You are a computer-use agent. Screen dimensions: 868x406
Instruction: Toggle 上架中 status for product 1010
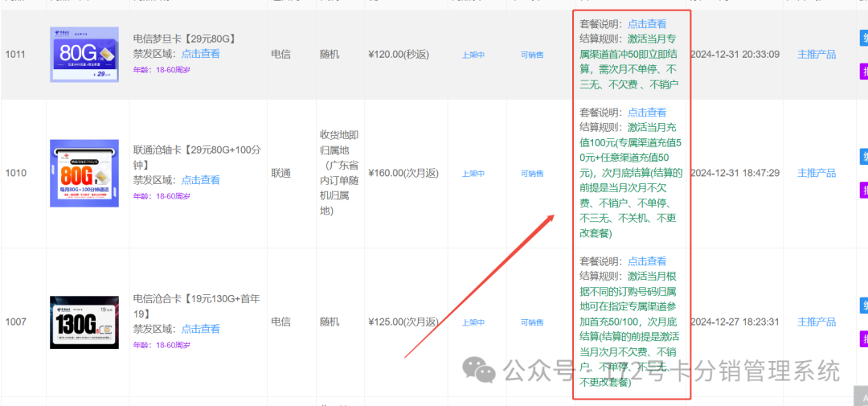[x=473, y=174]
